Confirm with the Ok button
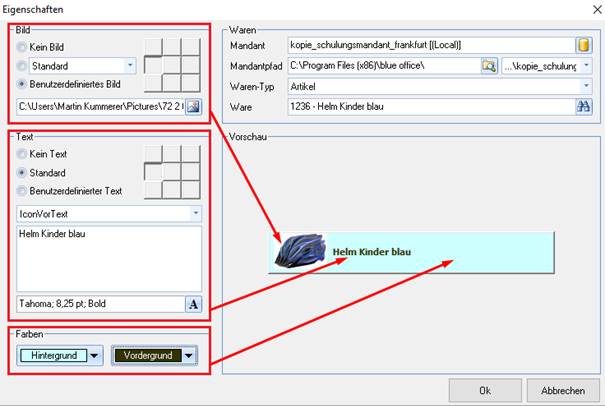This screenshot has width=605, height=406. pyautogui.click(x=485, y=391)
